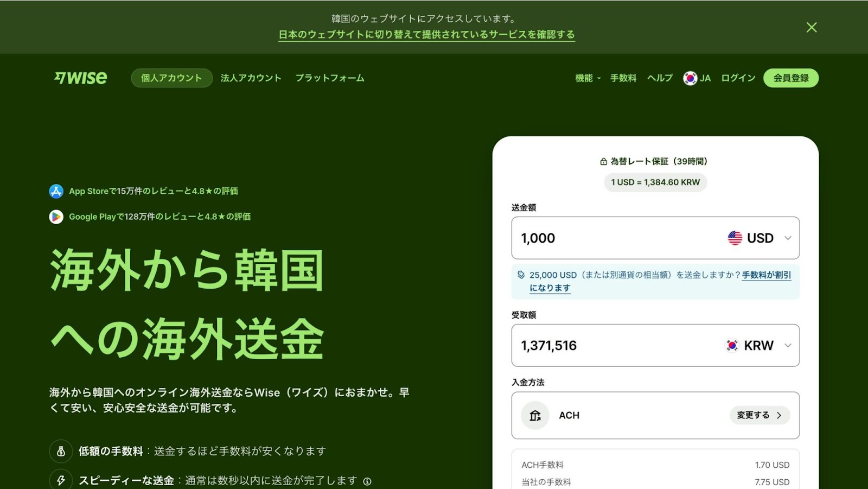
Task: Click the 海外から韓国への海外送金 headline
Action: click(x=187, y=304)
